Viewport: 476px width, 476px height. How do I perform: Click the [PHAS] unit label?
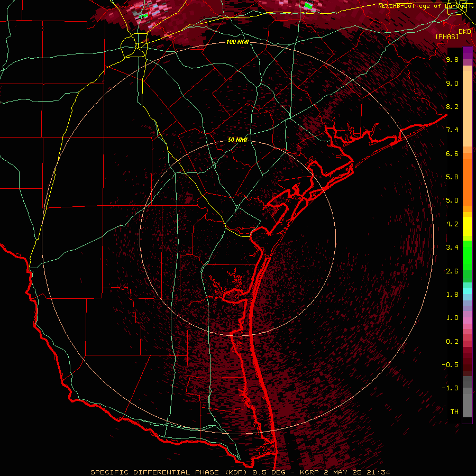point(447,36)
